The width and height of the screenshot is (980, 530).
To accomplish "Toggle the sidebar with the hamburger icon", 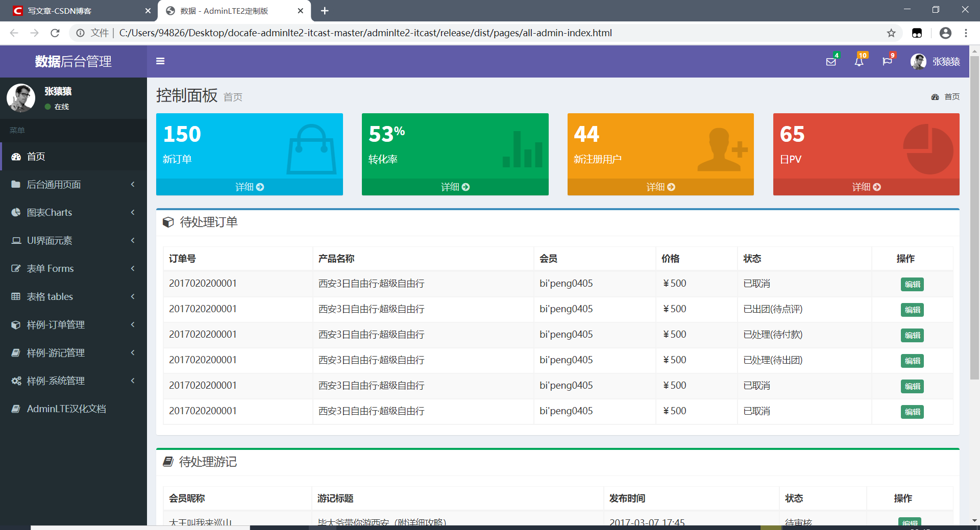I will pos(160,61).
